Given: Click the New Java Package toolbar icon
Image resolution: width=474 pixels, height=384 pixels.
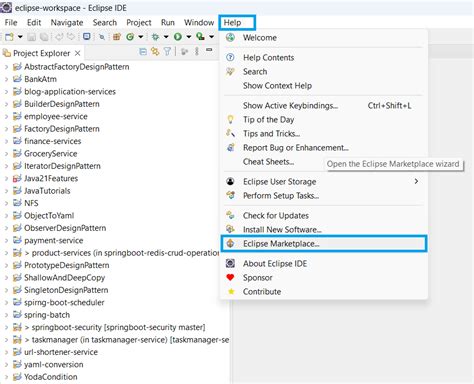Looking at the screenshot, I should (x=117, y=37).
